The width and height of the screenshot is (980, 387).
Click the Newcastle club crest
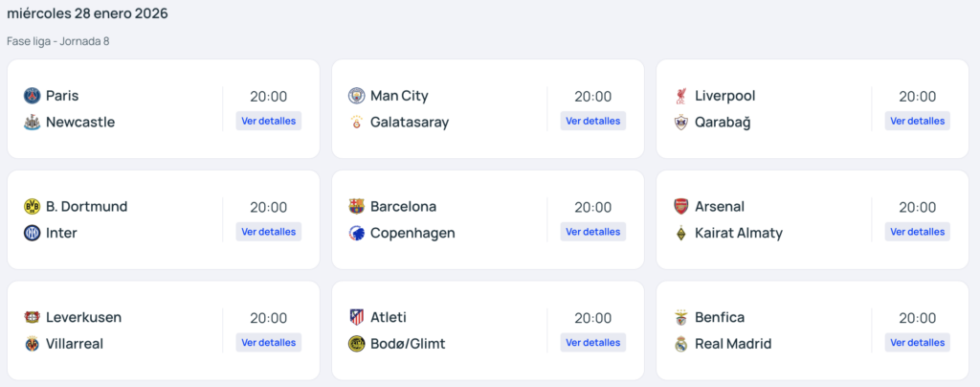tap(33, 122)
